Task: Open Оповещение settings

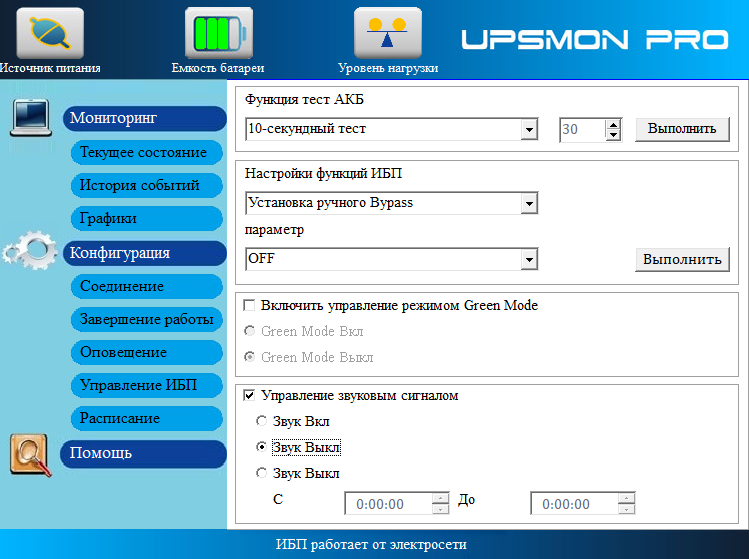Action: (x=147, y=352)
